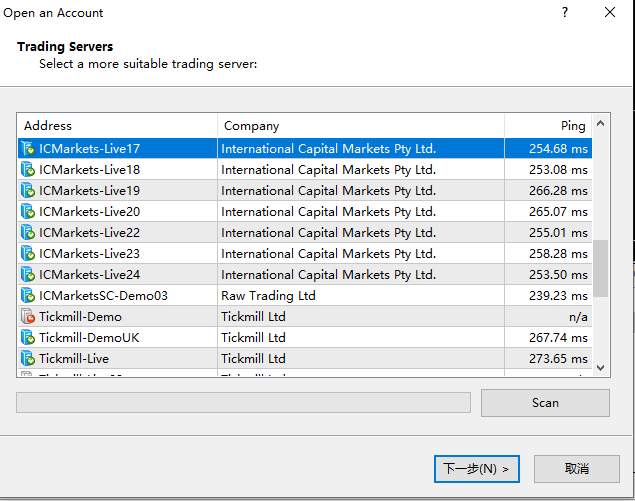The image size is (635, 501).
Task: Select the ICMarkets-Live17 server row
Action: (305, 148)
